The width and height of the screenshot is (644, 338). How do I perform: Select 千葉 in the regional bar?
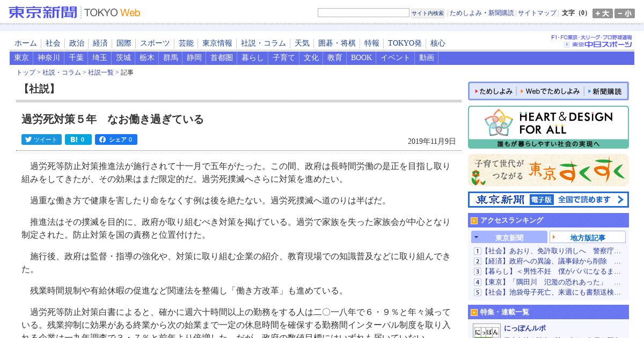pos(76,58)
